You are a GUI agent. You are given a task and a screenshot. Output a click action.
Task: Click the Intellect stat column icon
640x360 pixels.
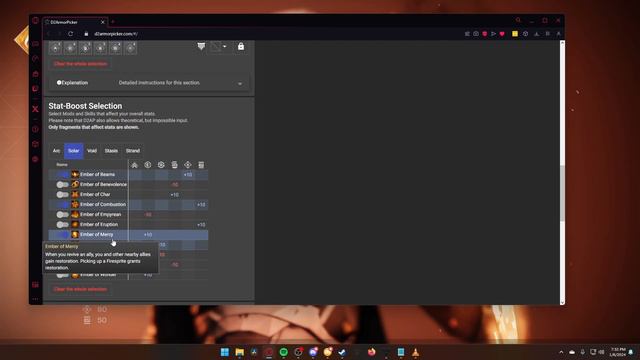tap(188, 165)
